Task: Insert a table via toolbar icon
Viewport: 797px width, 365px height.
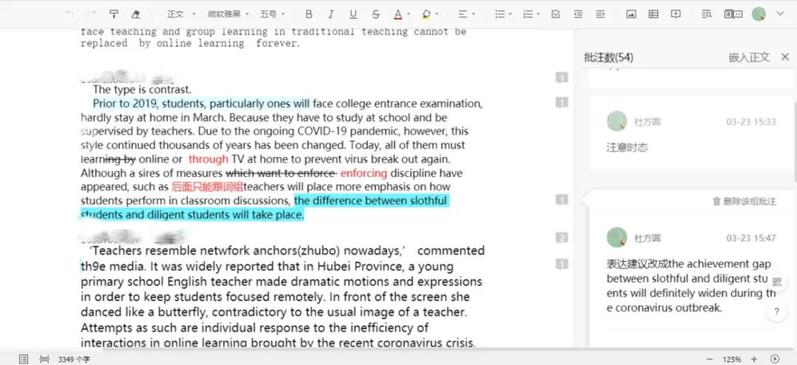Action: click(x=653, y=14)
